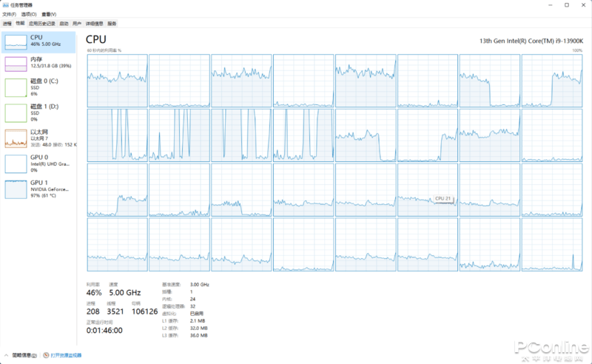Select the CPU item in the sidebar

38,42
